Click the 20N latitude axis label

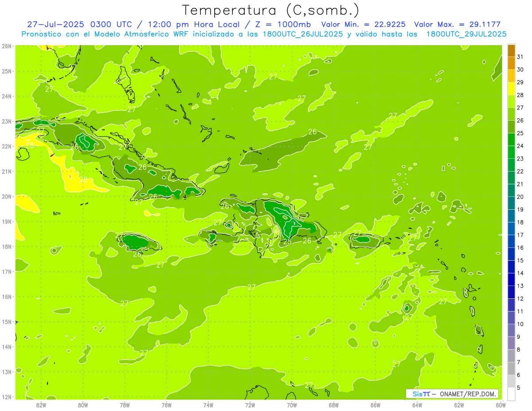point(7,196)
